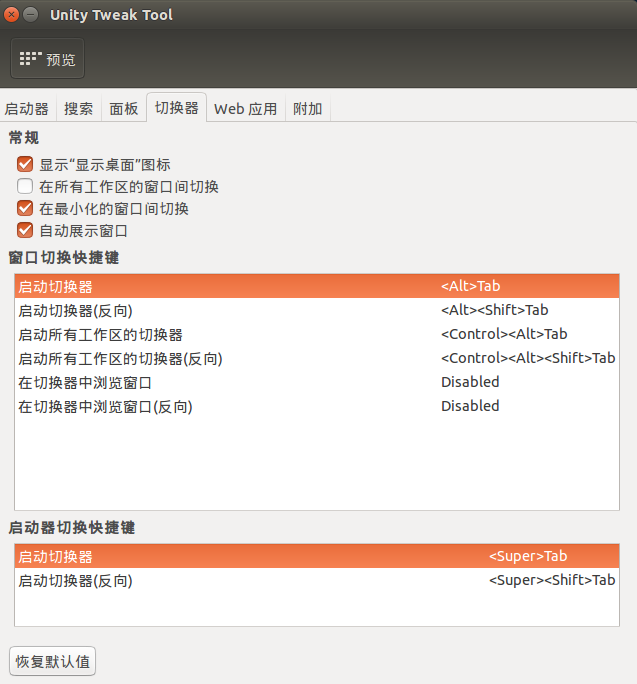Minimize the Unity Tweak Tool window
Image resolution: width=637 pixels, height=684 pixels.
click(31, 15)
